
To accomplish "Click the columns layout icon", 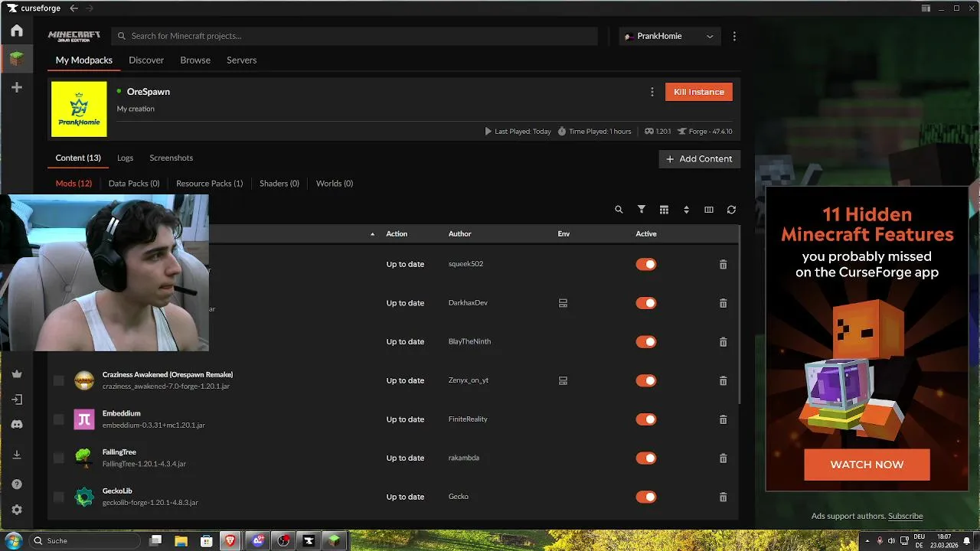I will pyautogui.click(x=709, y=210).
